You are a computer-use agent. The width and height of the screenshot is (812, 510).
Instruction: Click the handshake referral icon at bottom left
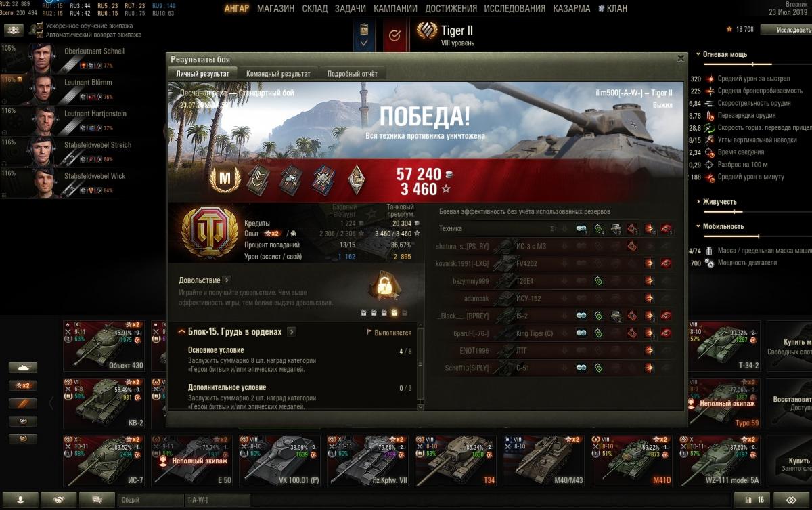coord(58,500)
